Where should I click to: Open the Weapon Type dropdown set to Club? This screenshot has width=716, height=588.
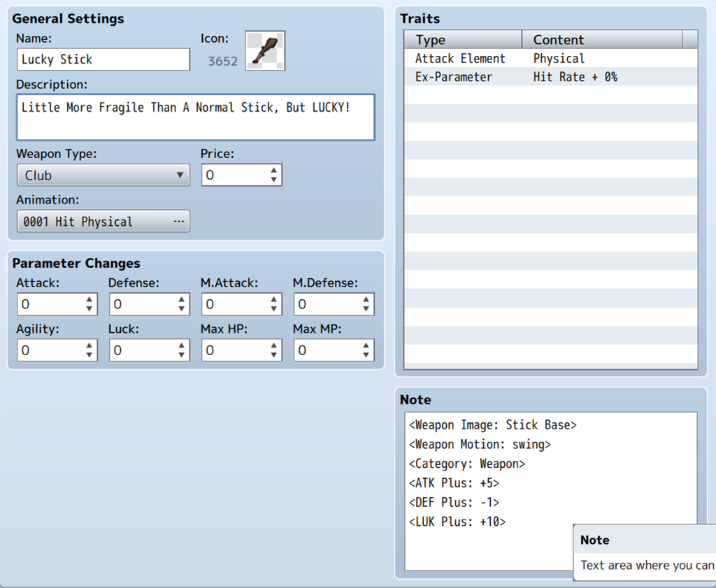click(x=103, y=175)
